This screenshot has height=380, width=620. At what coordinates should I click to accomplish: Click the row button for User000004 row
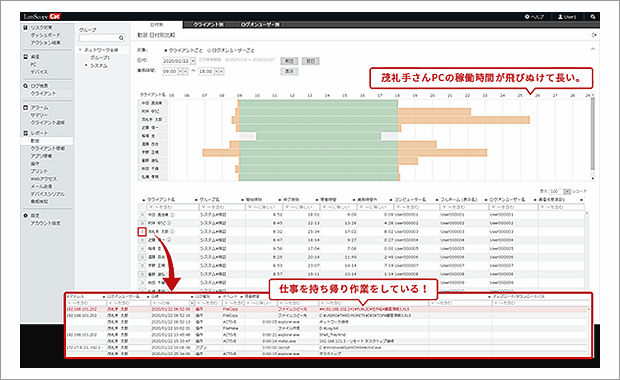142,240
